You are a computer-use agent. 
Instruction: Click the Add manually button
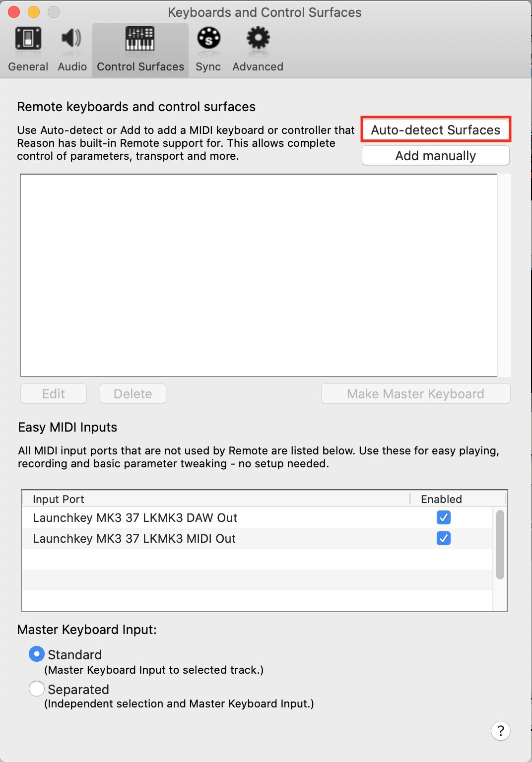click(x=436, y=156)
